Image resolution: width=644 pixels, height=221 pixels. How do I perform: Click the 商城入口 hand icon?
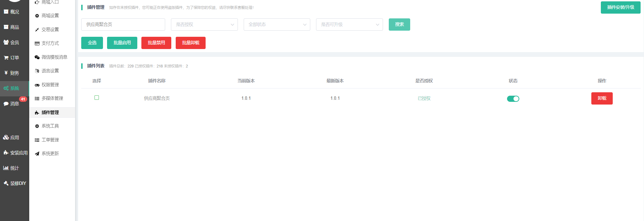pyautogui.click(x=37, y=2)
